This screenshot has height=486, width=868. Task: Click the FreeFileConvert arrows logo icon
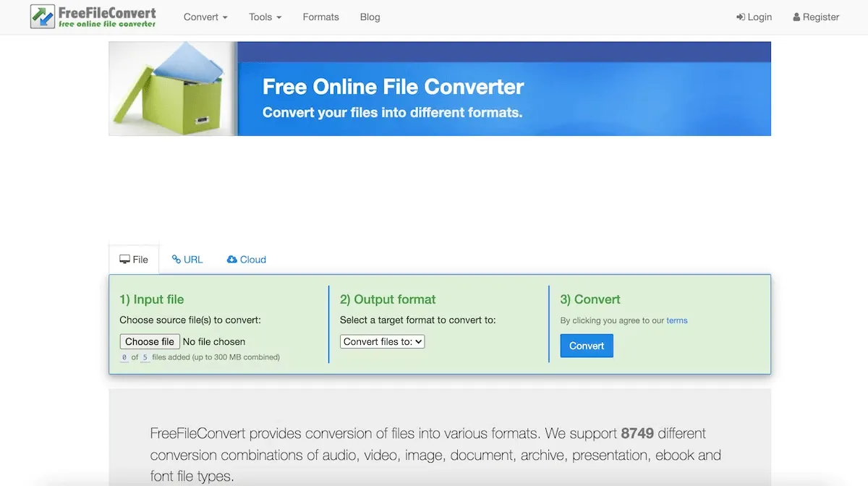(43, 17)
